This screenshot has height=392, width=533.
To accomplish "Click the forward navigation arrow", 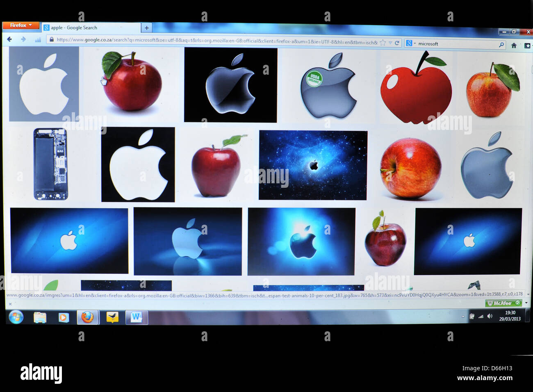I will click(23, 39).
